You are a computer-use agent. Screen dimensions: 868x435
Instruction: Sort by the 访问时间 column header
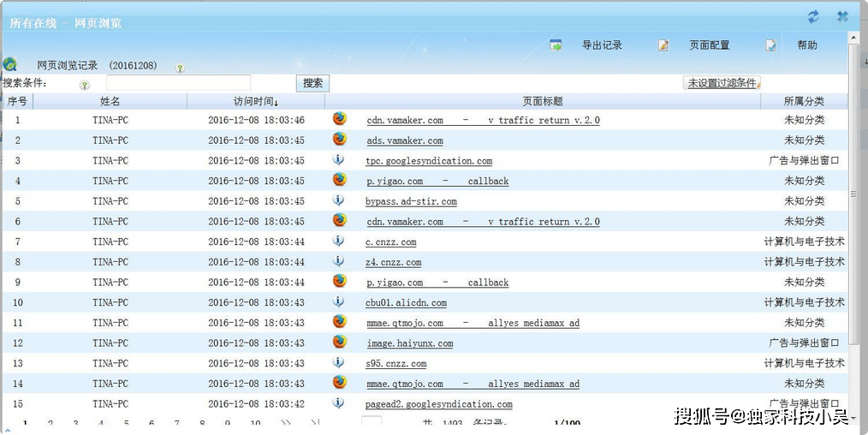pyautogui.click(x=256, y=101)
